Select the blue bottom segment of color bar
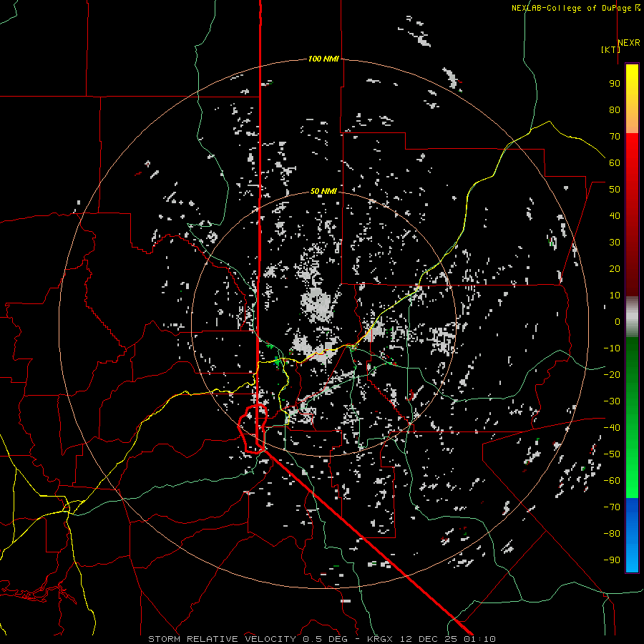Screen dimensions: 644x644 pyautogui.click(x=632, y=535)
